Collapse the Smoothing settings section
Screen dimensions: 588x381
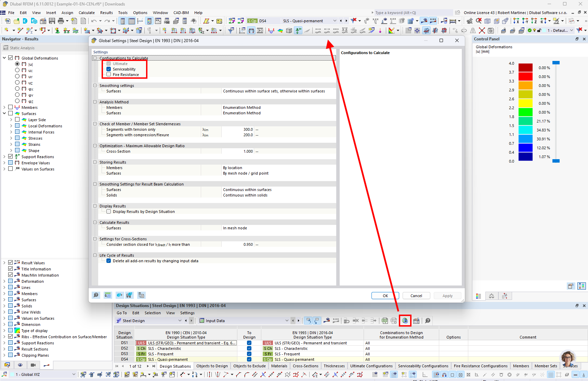(95, 86)
